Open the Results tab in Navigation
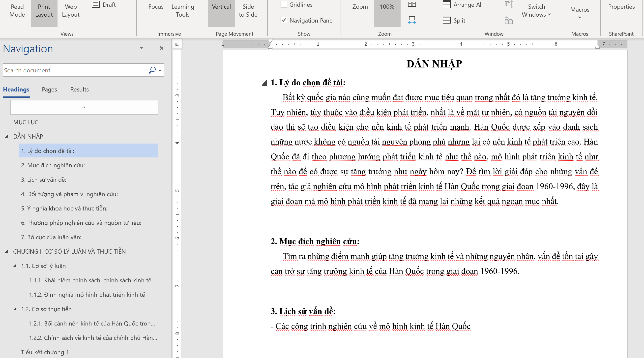 coord(79,89)
